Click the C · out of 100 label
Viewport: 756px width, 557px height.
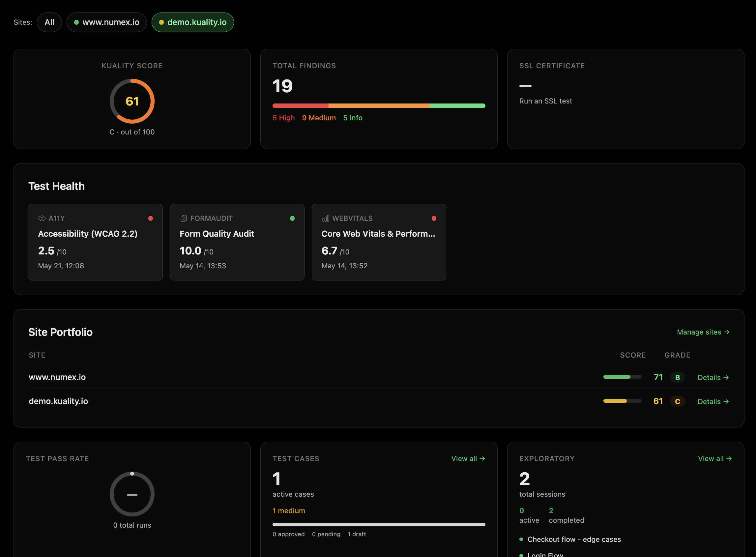pos(132,132)
